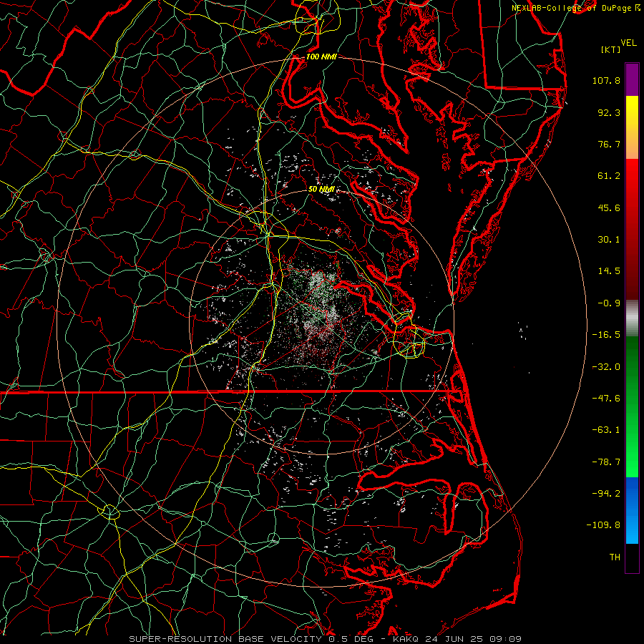Click the 100 NMI range ring label
Viewport: 644px width, 644px height.
click(321, 57)
